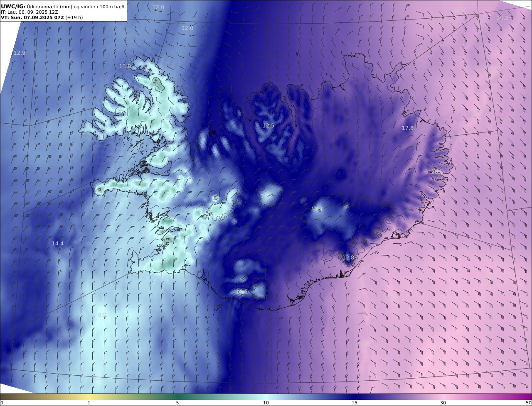This screenshot has height=406, width=532.
Task: Click the 12.8 value label
Action: pyautogui.click(x=348, y=258)
